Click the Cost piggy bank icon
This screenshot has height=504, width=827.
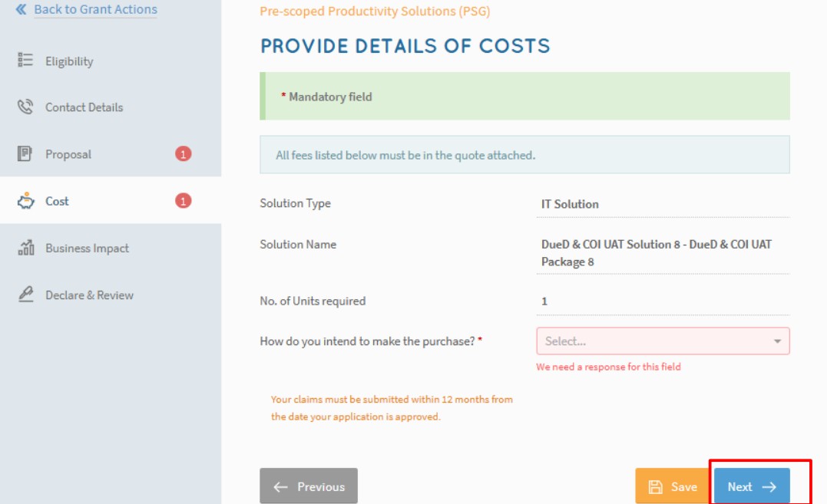coord(25,201)
